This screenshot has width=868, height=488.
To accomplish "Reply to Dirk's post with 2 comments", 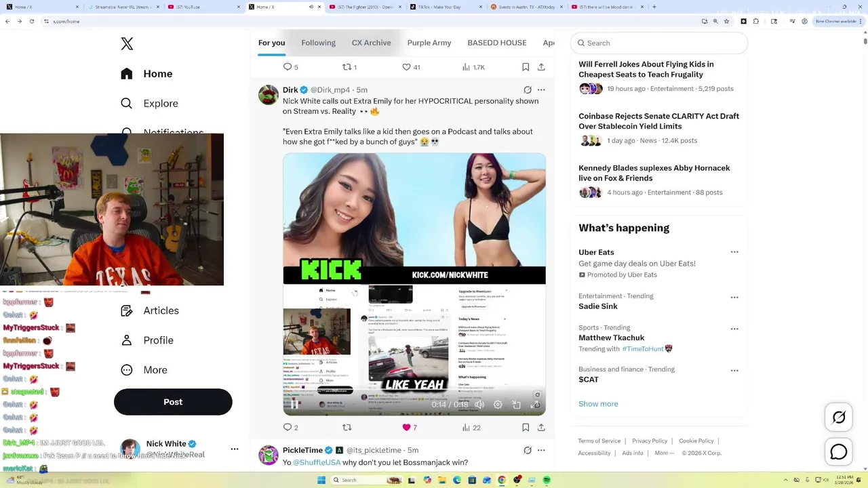I will click(290, 428).
